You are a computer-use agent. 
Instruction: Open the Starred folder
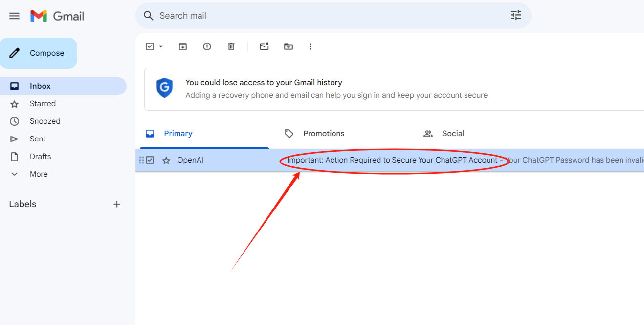pyautogui.click(x=63, y=104)
